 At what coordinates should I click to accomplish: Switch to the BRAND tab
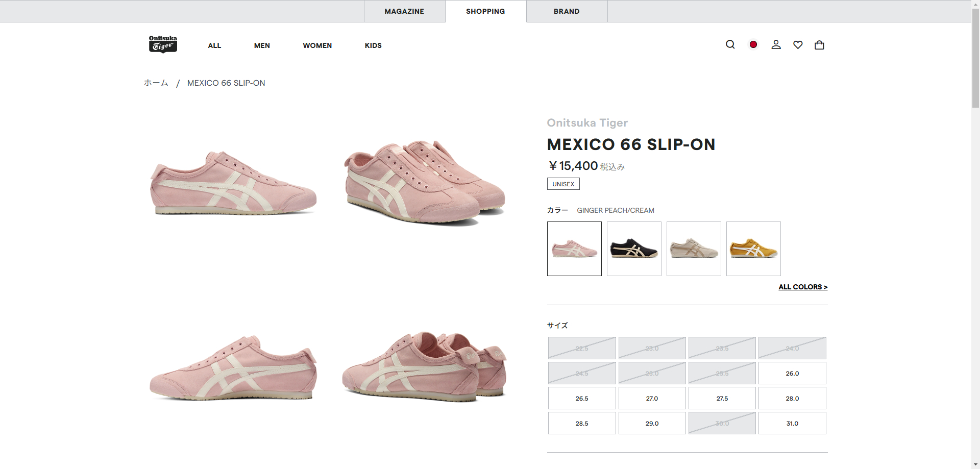point(567,11)
